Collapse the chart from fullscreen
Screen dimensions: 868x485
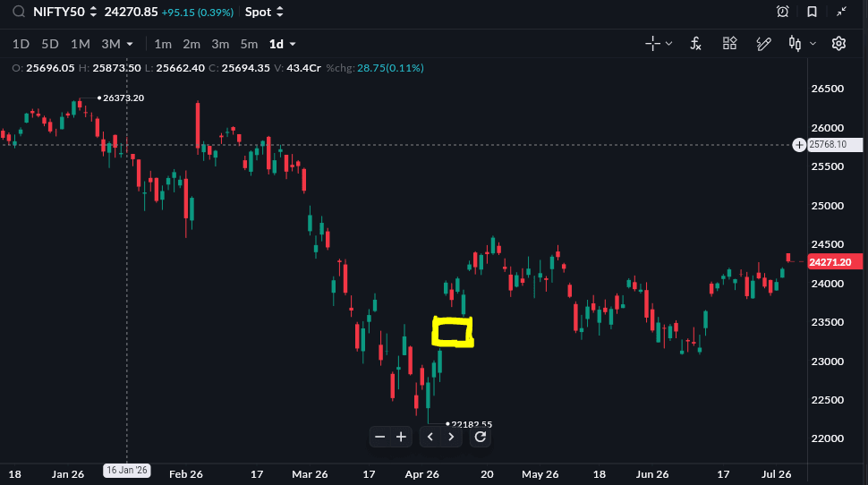point(841,12)
